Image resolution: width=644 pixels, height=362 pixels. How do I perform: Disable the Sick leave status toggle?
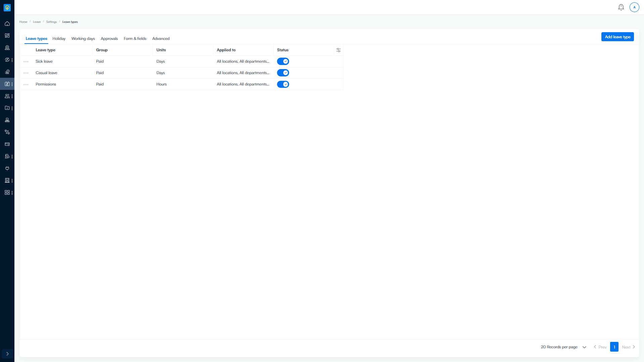(x=283, y=61)
